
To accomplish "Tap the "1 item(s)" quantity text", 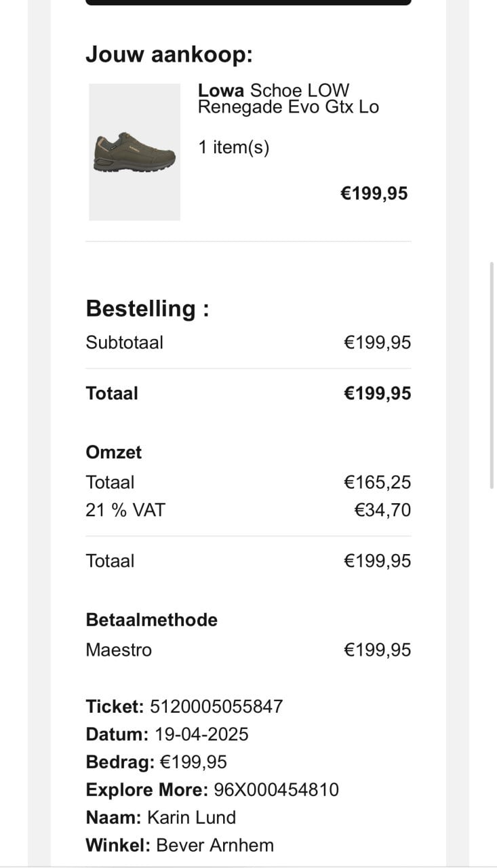I will (234, 147).
